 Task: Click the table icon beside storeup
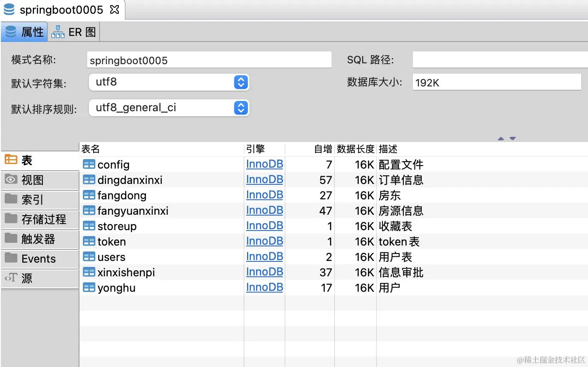tap(88, 225)
